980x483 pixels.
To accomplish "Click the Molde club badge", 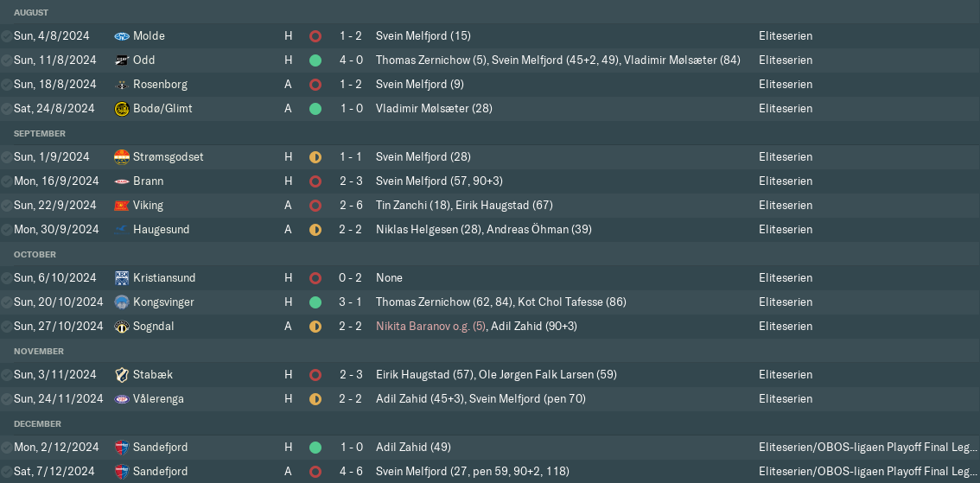I will [x=122, y=36].
